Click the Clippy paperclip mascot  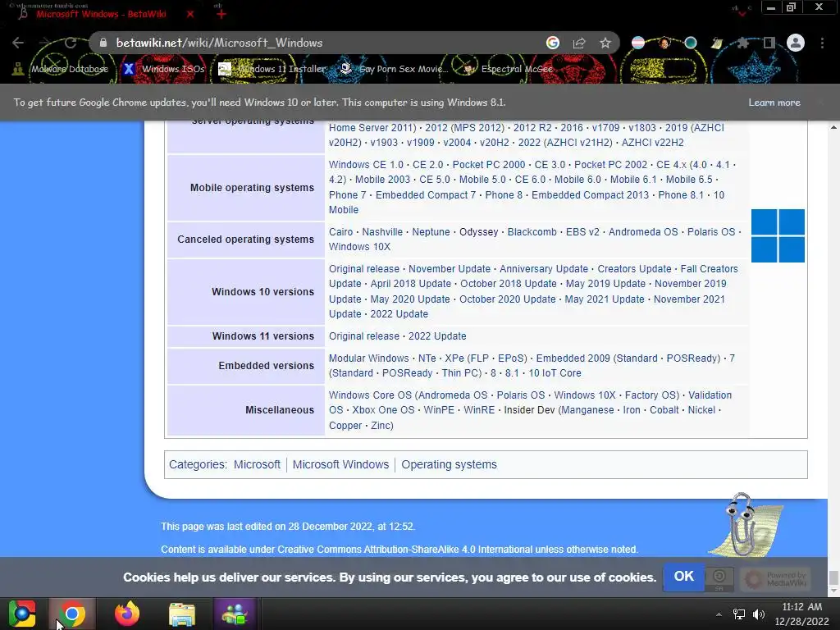click(x=743, y=525)
